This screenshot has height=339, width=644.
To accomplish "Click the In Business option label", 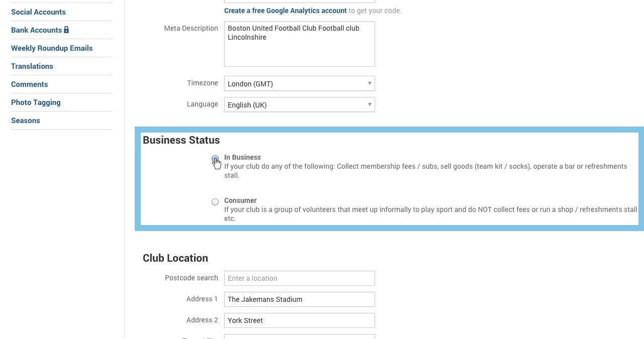I will (242, 157).
